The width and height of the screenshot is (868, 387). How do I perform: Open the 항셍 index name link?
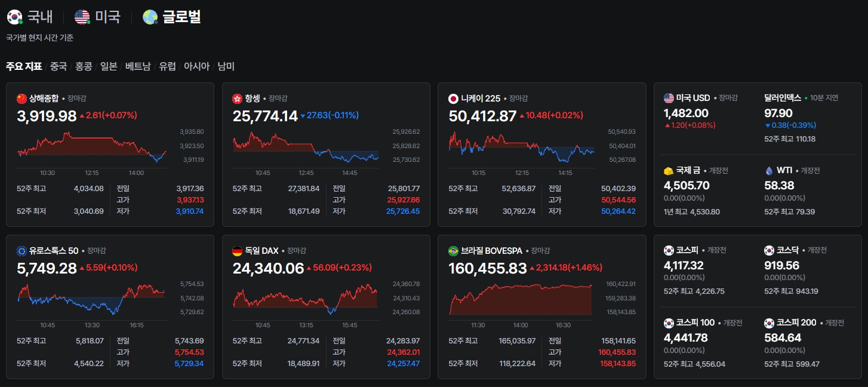[253, 99]
